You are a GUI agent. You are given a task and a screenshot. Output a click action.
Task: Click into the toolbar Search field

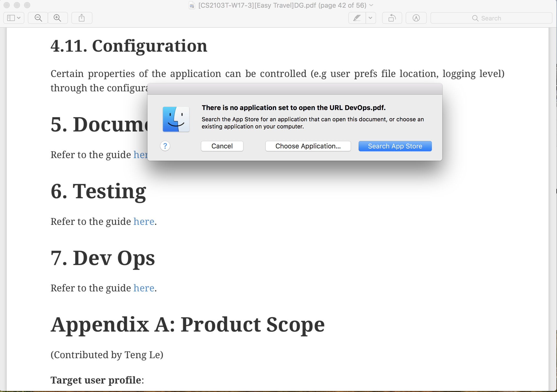491,18
